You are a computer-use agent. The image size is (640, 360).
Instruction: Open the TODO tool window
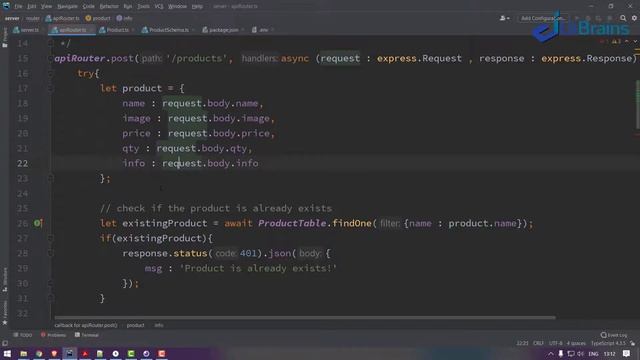[22, 335]
